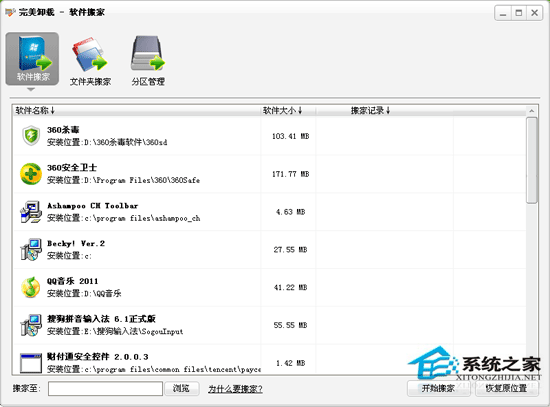Click the Becky! Ver.2 installer icon
This screenshot has width=550, height=407.
(31, 249)
